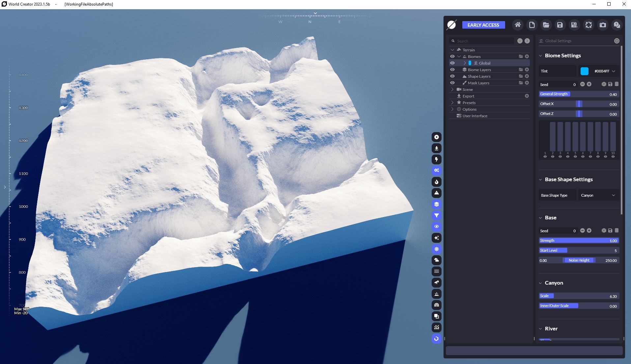Screen dimensions: 631x364
Task: Adjust the Canyon Scale slider
Action: point(579,296)
